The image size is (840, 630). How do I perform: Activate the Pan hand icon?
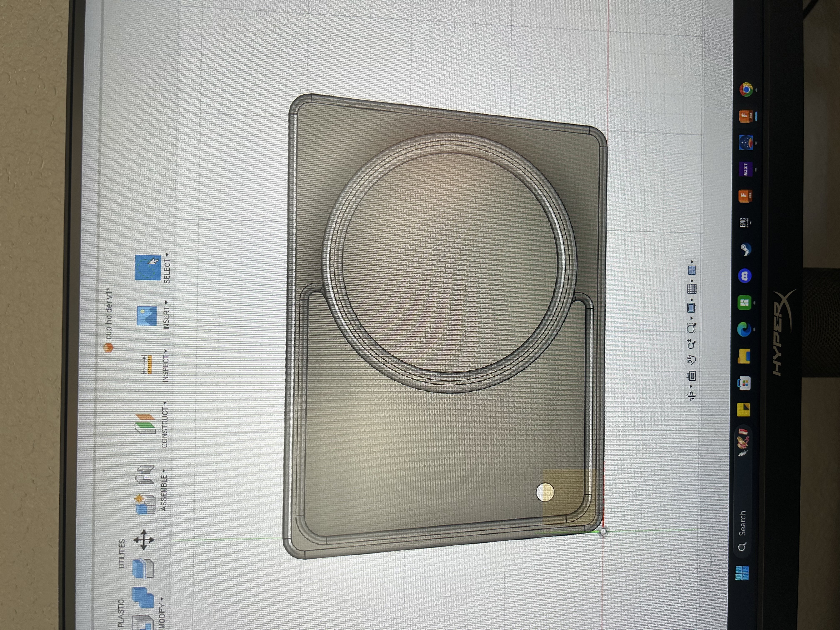click(x=691, y=359)
